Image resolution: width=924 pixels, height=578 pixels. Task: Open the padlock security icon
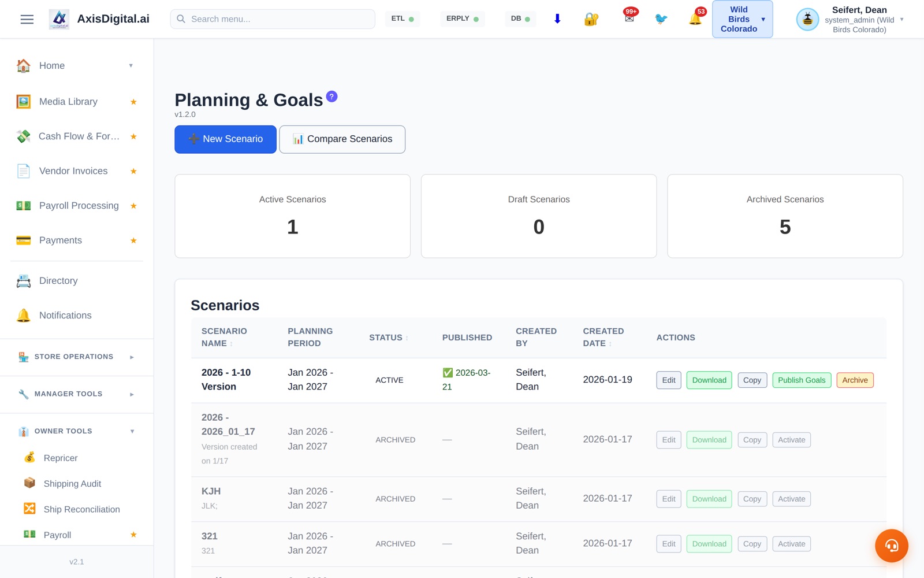[x=591, y=19]
